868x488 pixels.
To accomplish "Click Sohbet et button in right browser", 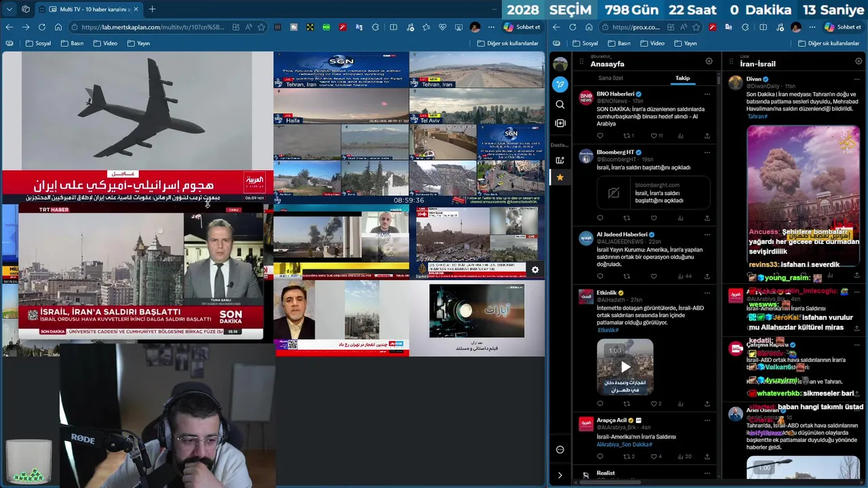I will (x=842, y=27).
